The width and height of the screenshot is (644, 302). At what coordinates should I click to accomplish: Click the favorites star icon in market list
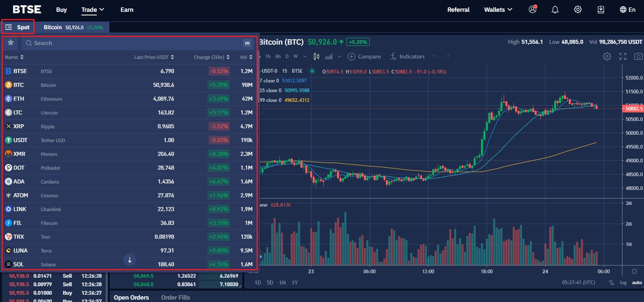coord(11,43)
